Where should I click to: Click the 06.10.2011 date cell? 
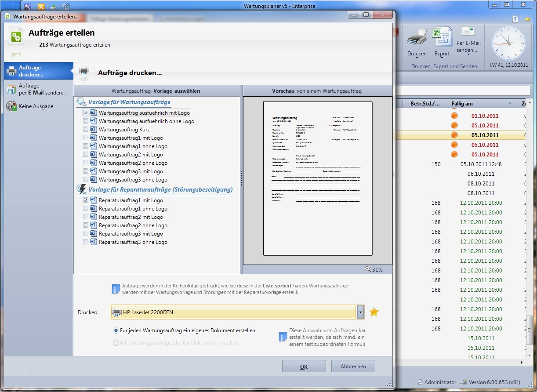tap(481, 174)
